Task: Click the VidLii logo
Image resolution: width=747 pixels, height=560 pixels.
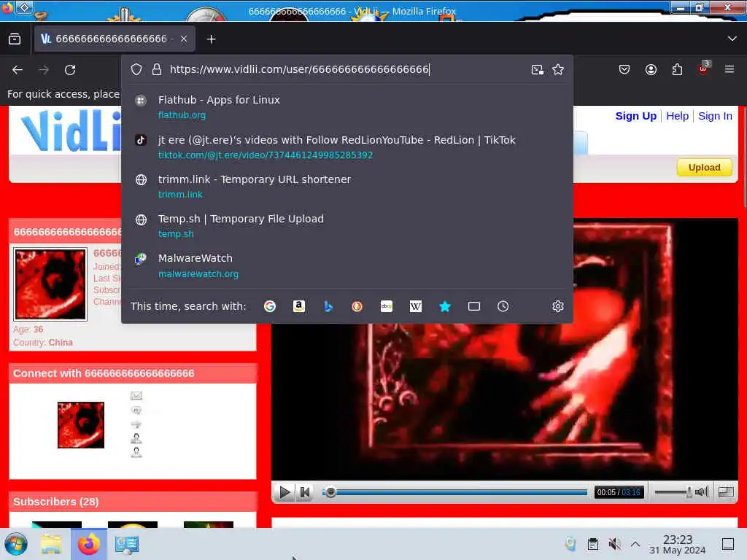Action: click(x=71, y=131)
